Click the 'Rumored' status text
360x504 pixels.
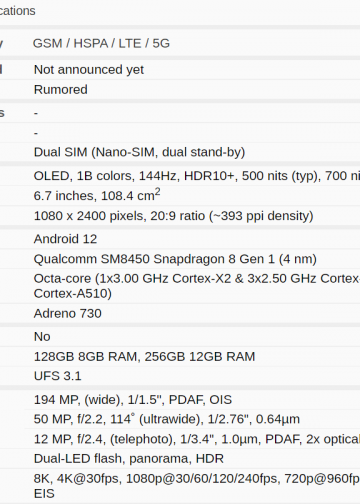pyautogui.click(x=61, y=90)
